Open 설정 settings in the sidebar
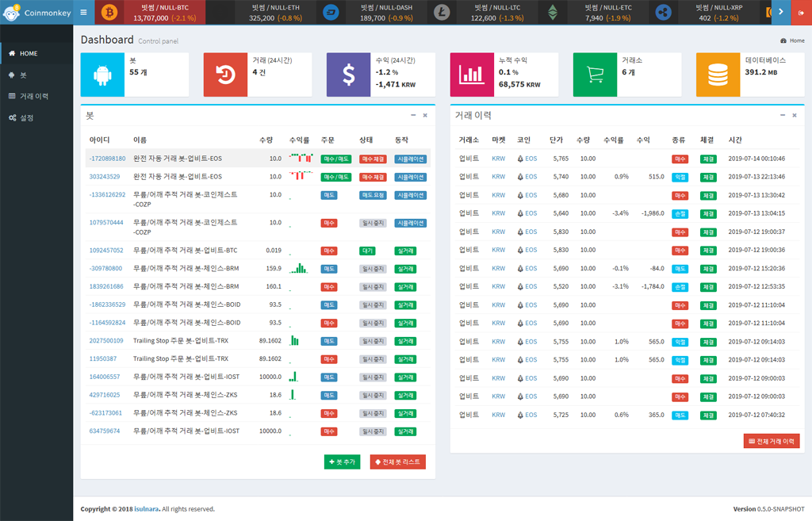This screenshot has height=521, width=812. point(36,118)
